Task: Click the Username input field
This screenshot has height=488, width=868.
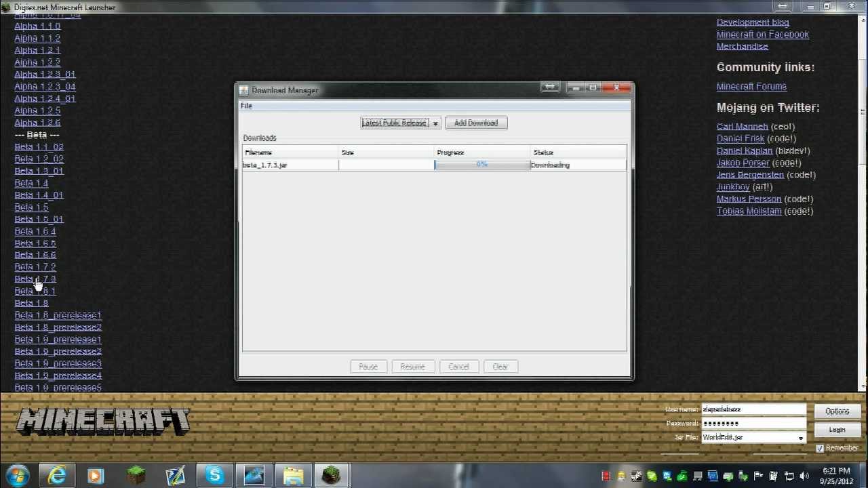Action: click(x=753, y=409)
